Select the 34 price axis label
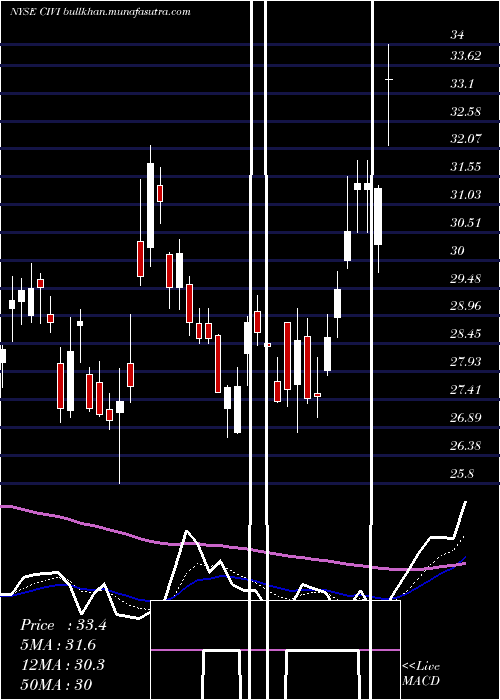Viewport: 500px width, 700px height. 458,35
